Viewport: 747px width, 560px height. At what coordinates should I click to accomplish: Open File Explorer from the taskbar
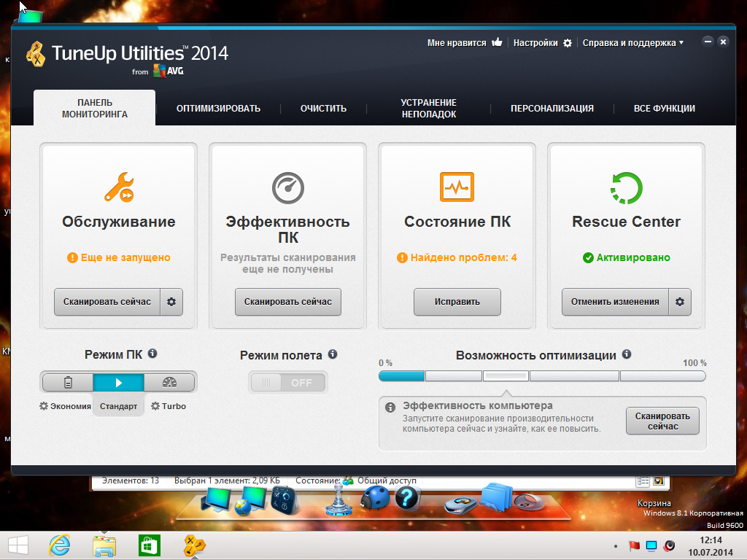coord(104,545)
